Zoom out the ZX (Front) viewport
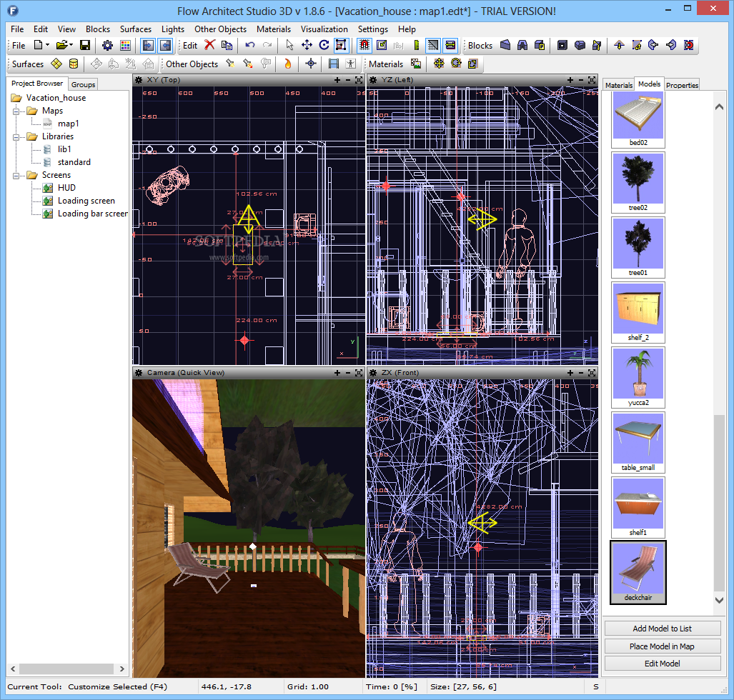 tap(581, 372)
